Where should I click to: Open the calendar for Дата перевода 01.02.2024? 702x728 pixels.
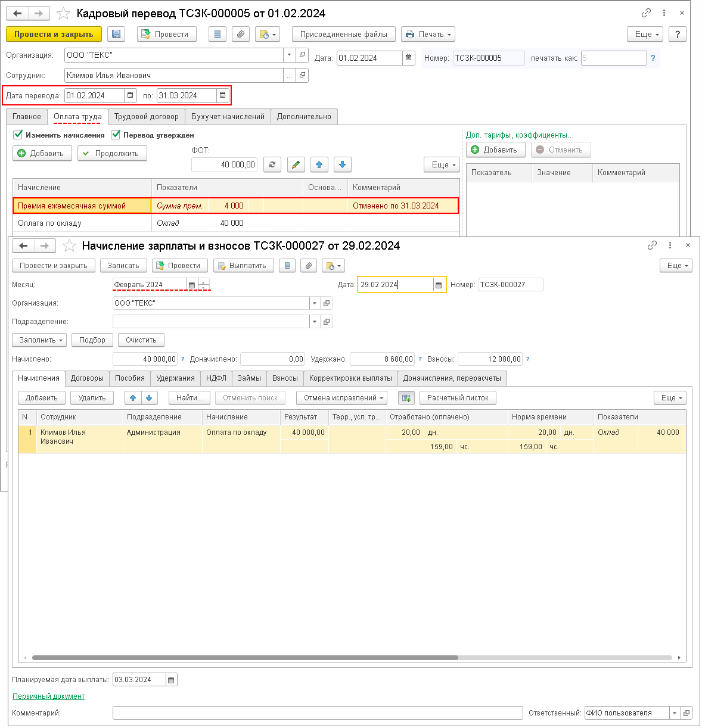click(131, 95)
